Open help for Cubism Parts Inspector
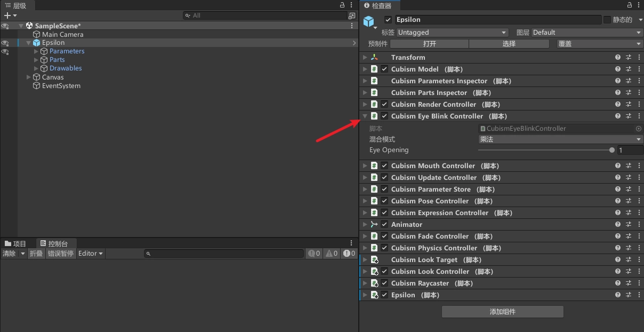 pyautogui.click(x=618, y=92)
